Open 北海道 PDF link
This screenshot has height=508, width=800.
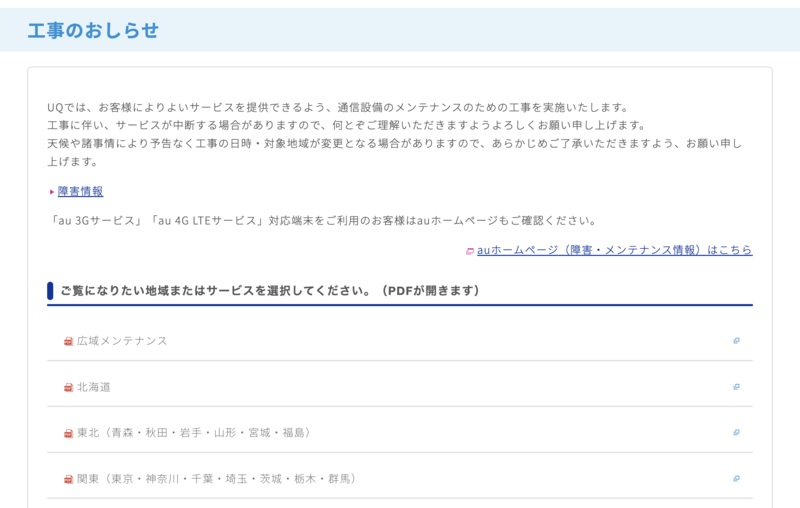(x=93, y=387)
